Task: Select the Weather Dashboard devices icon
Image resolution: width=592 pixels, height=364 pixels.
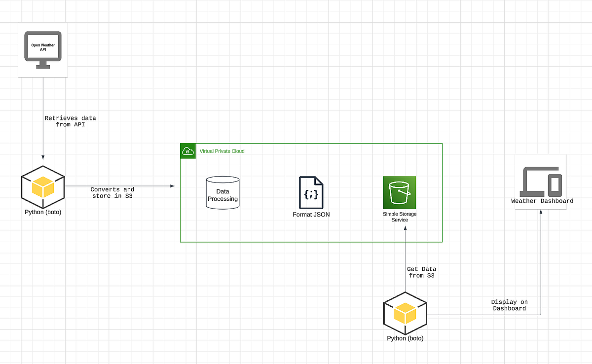Action: [x=541, y=182]
